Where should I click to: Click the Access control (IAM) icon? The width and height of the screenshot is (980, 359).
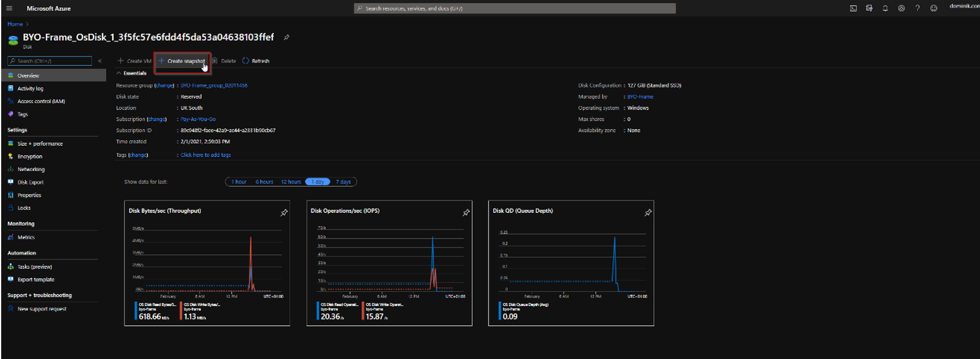(11, 101)
